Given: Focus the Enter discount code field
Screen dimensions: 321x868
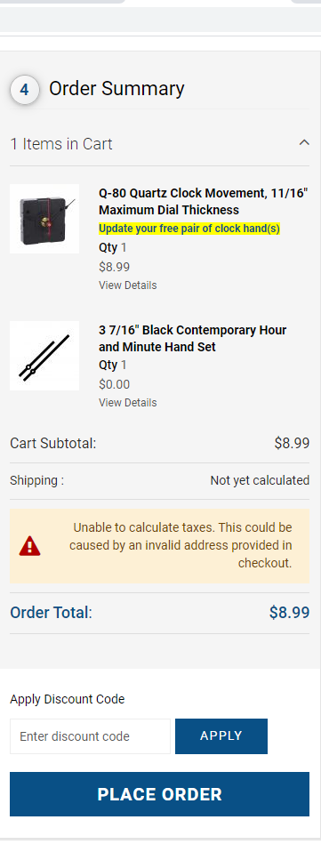Looking at the screenshot, I should coord(90,736).
